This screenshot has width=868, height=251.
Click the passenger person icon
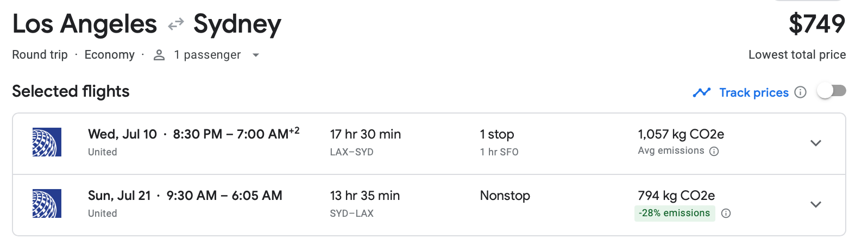159,55
